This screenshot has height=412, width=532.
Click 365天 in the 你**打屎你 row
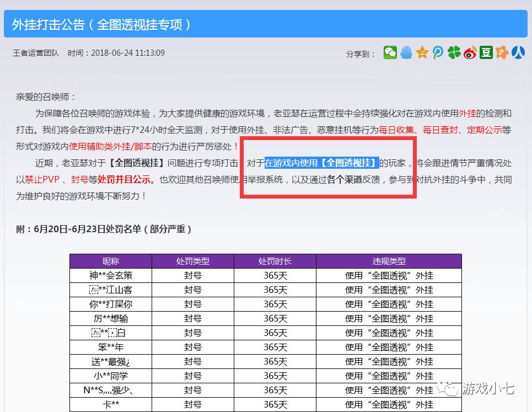pyautogui.click(x=275, y=304)
